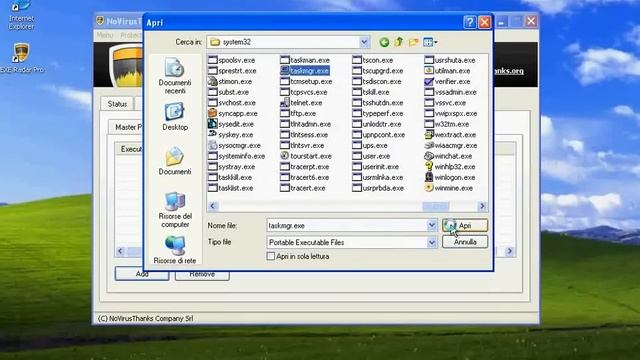The height and width of the screenshot is (360, 640).
Task: Select the verifier.exe checkmark icon
Action: click(x=429, y=81)
